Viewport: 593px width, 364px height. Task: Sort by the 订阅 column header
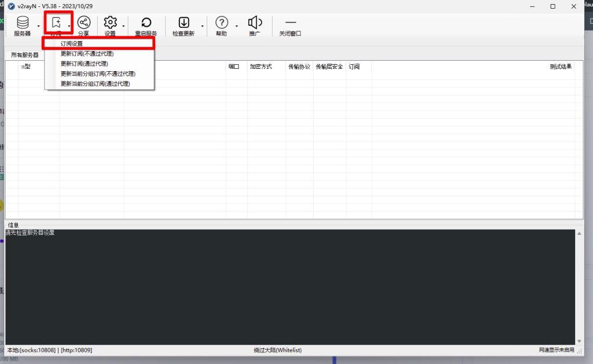click(354, 67)
